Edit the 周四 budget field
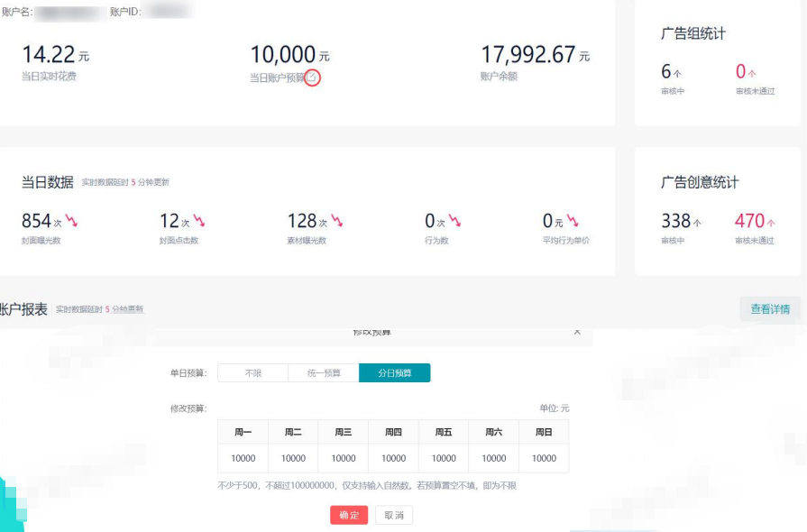Screen dimensions: 807x532 point(394,458)
